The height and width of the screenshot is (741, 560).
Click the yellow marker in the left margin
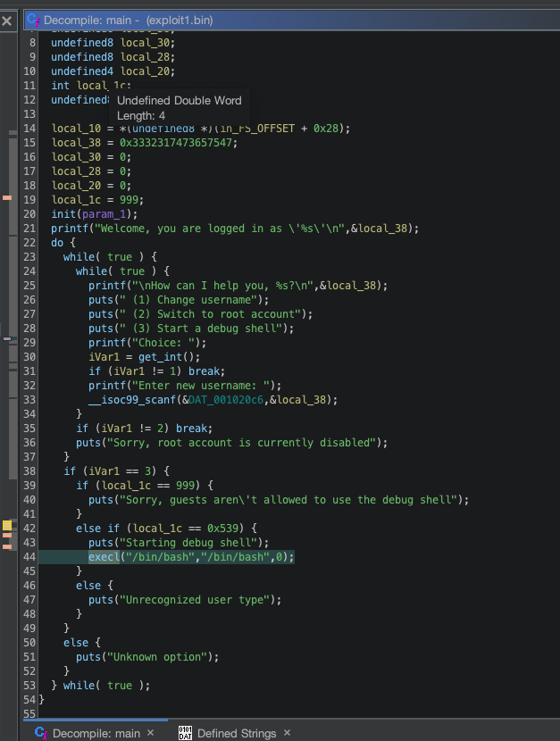click(x=7, y=526)
